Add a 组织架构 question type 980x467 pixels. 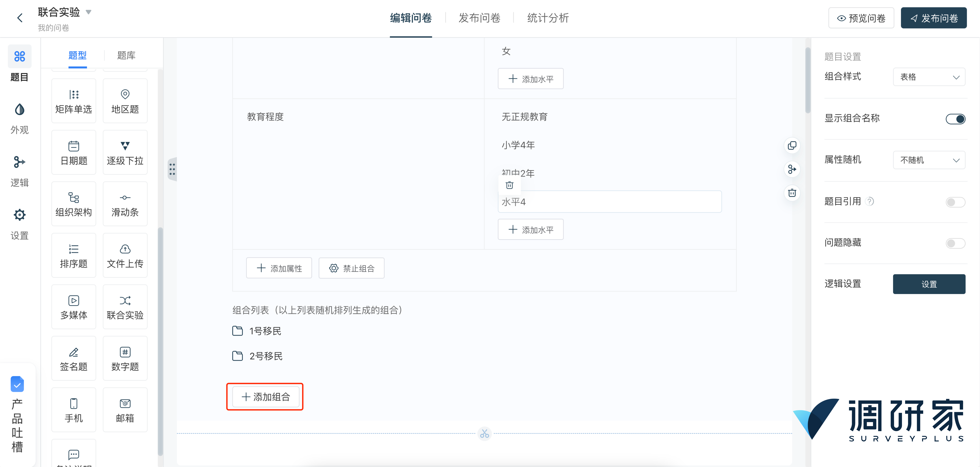coord(74,204)
